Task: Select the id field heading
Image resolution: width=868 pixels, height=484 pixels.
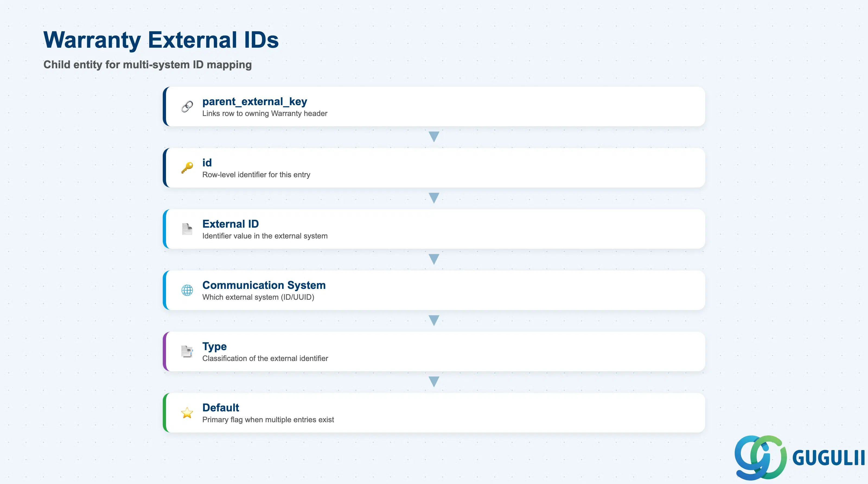Action: pyautogui.click(x=207, y=163)
